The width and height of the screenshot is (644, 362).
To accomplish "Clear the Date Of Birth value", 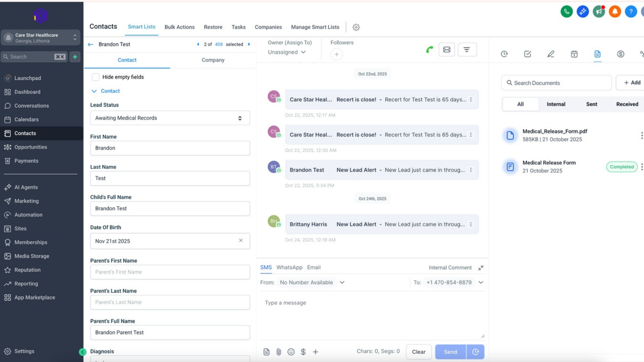I will [241, 241].
